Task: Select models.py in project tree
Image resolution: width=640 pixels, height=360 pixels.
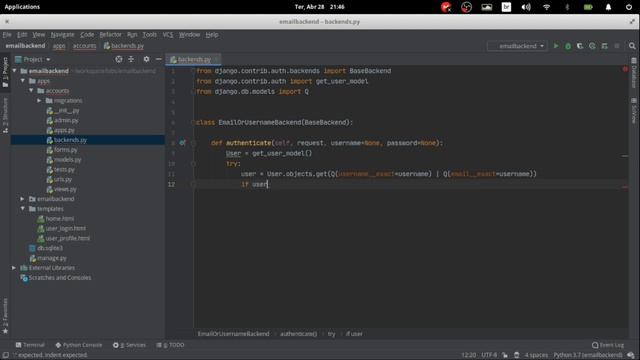Action: click(67, 160)
